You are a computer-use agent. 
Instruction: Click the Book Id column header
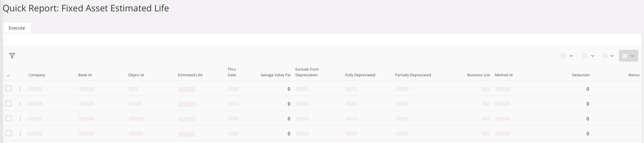tap(85, 75)
